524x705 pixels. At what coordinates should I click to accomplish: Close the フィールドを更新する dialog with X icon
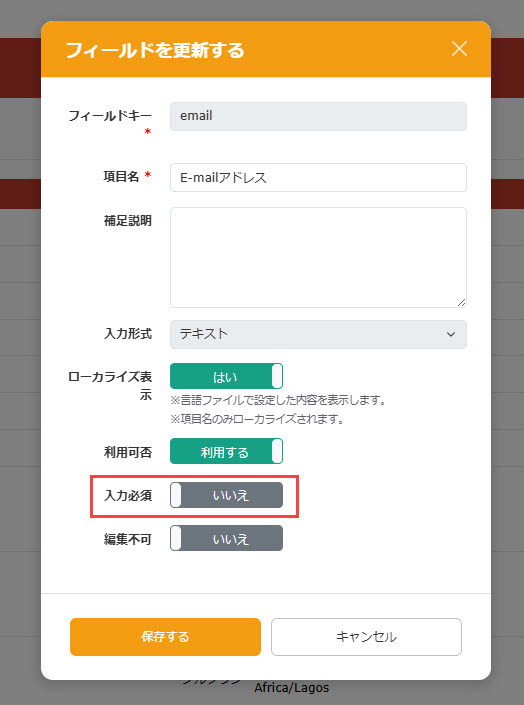[x=459, y=49]
